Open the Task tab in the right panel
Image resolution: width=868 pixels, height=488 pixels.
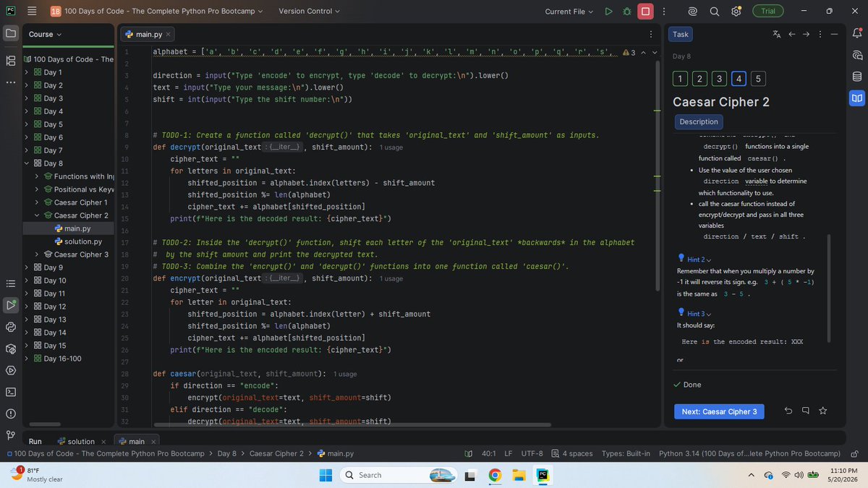click(x=681, y=34)
